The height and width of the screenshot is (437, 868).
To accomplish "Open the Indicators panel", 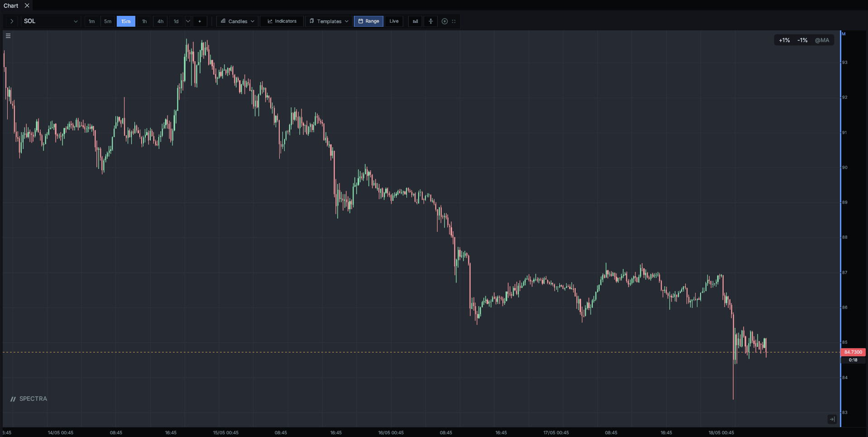I will pyautogui.click(x=281, y=21).
